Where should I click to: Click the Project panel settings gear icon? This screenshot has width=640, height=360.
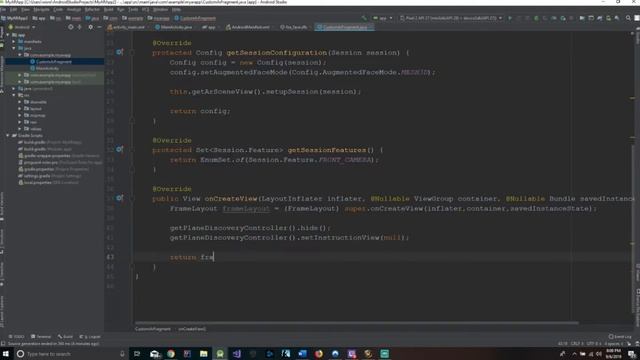coord(90,27)
